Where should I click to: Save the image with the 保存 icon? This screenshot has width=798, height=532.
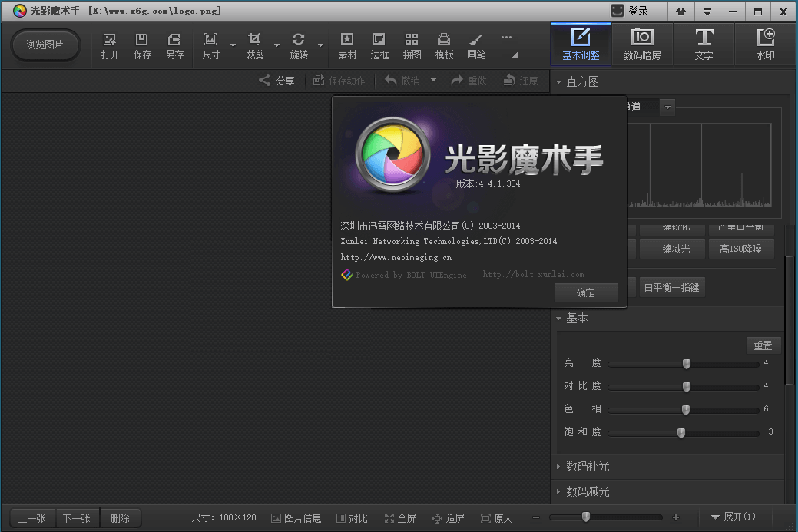(142, 46)
